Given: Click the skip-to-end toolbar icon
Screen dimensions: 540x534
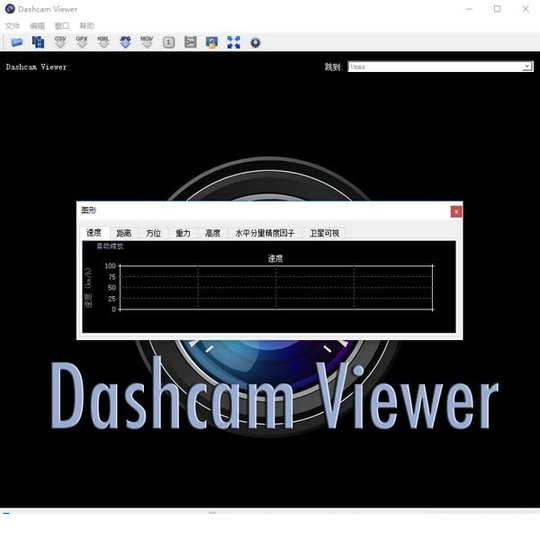Looking at the screenshot, I should [x=190, y=42].
